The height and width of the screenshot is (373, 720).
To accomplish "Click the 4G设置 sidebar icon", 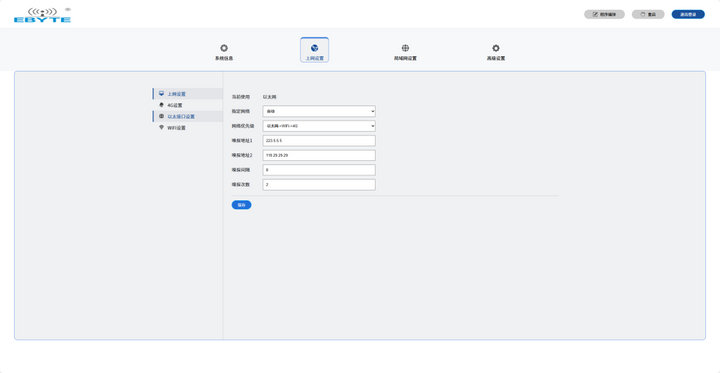I will [161, 105].
